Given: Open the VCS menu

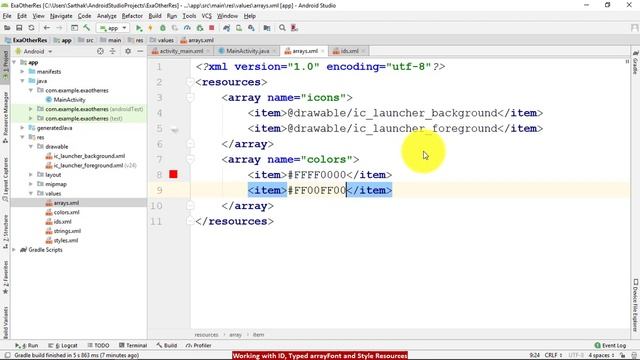Looking at the screenshot, I should [x=207, y=16].
